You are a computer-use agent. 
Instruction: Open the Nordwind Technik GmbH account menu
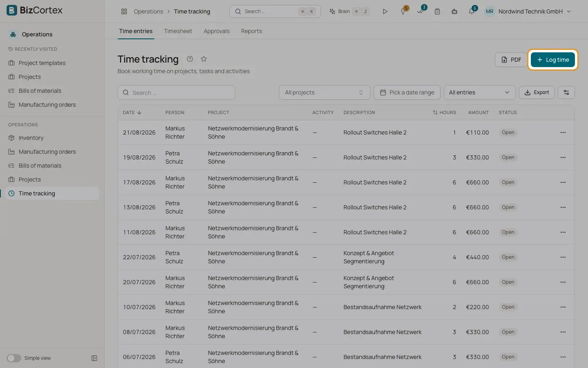(x=528, y=11)
